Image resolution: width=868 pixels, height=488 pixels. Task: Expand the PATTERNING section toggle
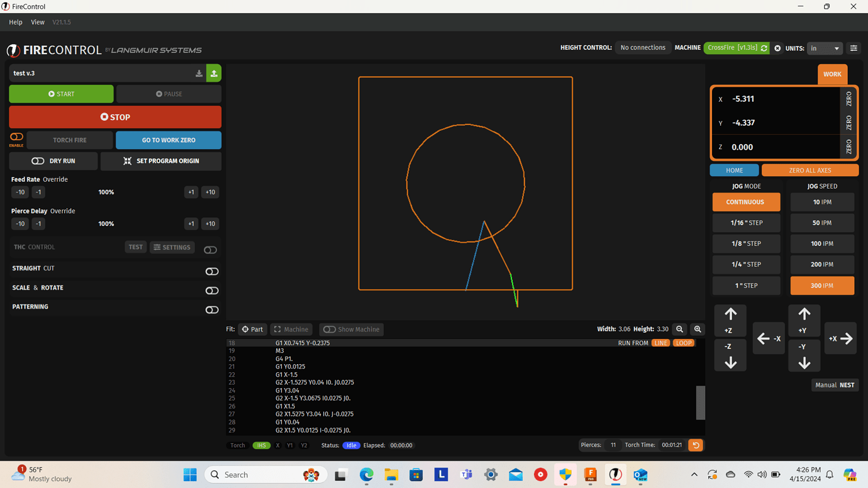(212, 309)
